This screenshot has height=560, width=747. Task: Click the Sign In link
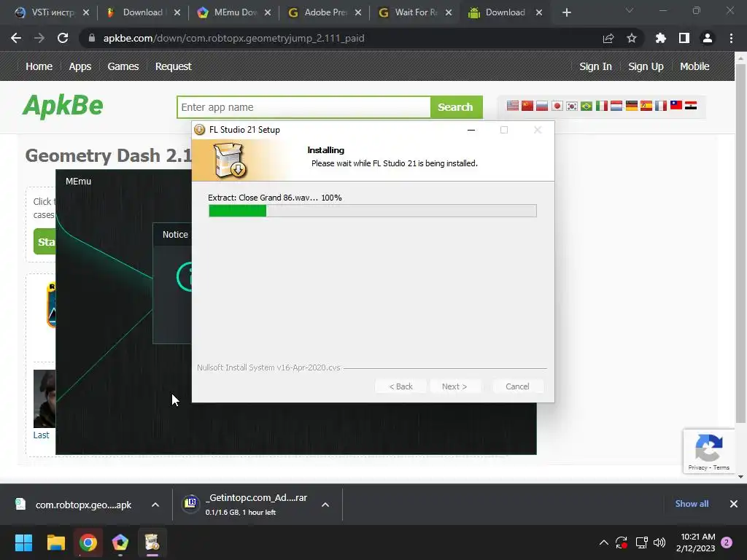click(x=595, y=66)
